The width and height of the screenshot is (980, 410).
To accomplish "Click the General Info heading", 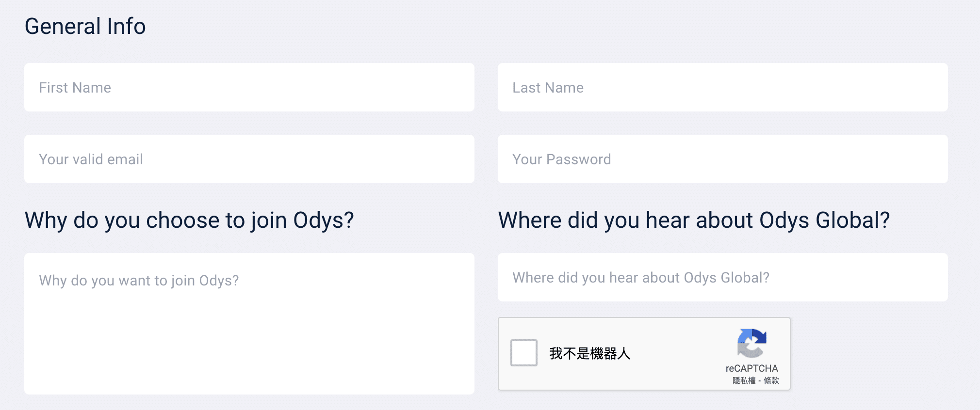I will [85, 26].
